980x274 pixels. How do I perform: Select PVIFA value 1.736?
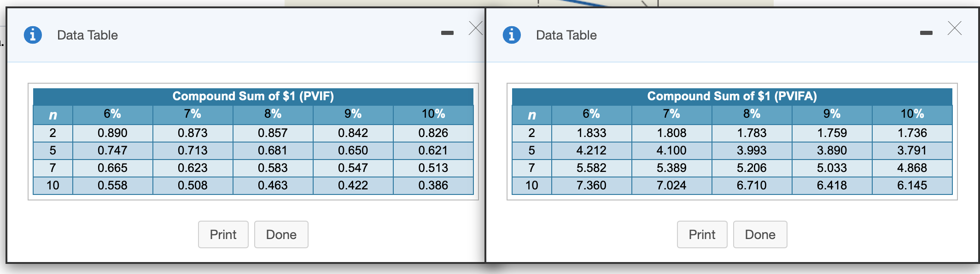912,133
